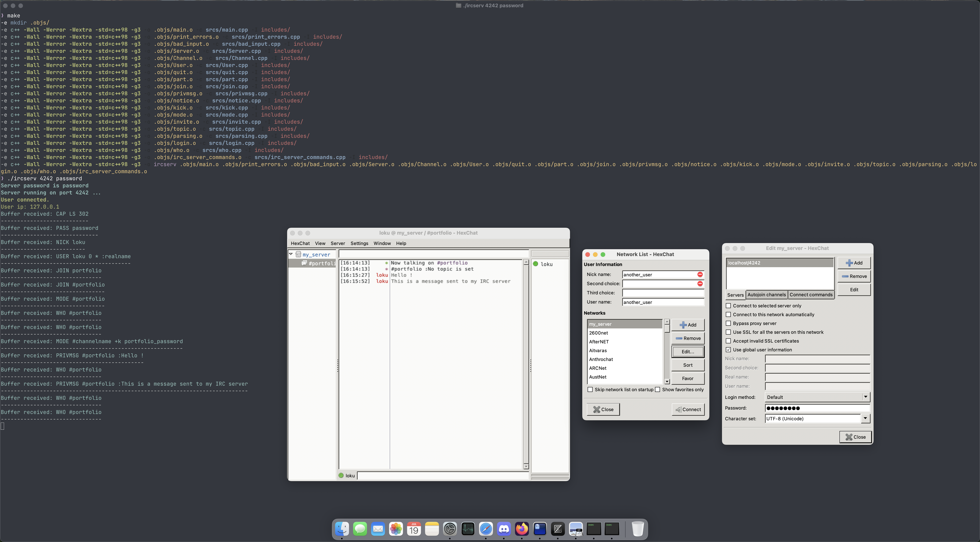
Task: Click red icon in Second choice field
Action: [x=700, y=283]
